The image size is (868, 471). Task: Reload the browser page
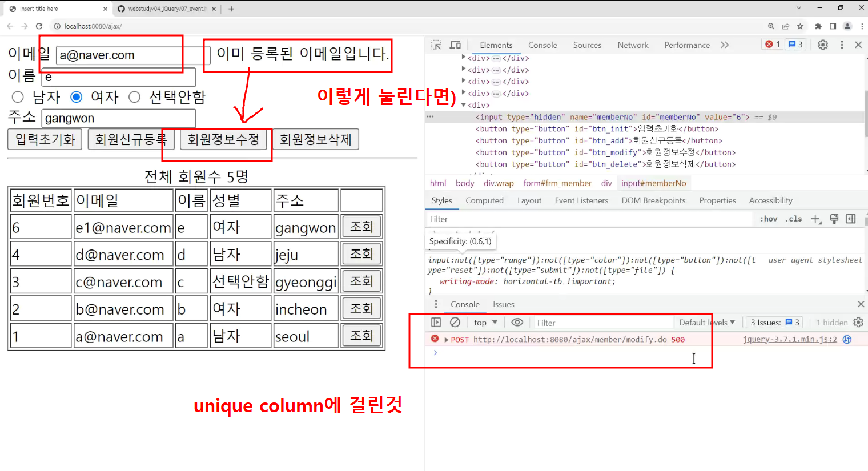(x=39, y=26)
